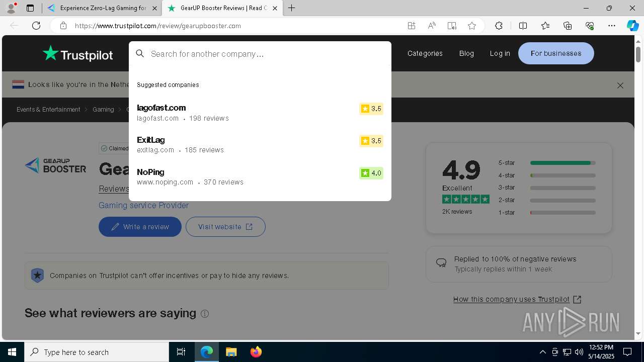View site information lock icon
The height and width of the screenshot is (362, 644).
tap(63, 26)
